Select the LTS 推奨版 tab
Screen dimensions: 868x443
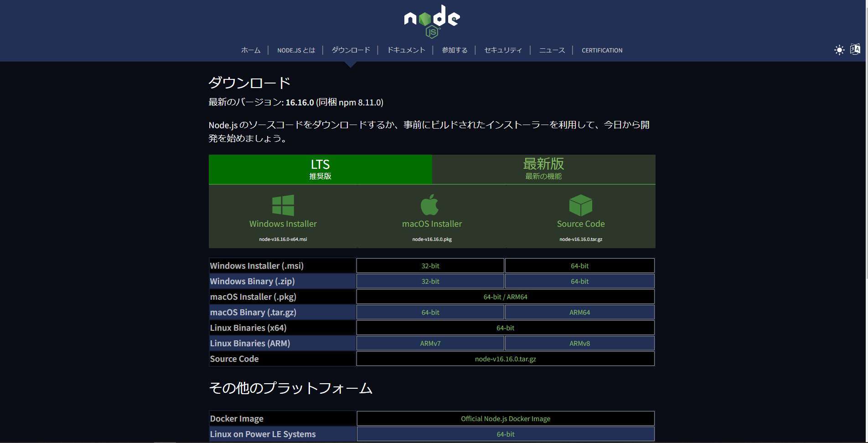coord(320,169)
